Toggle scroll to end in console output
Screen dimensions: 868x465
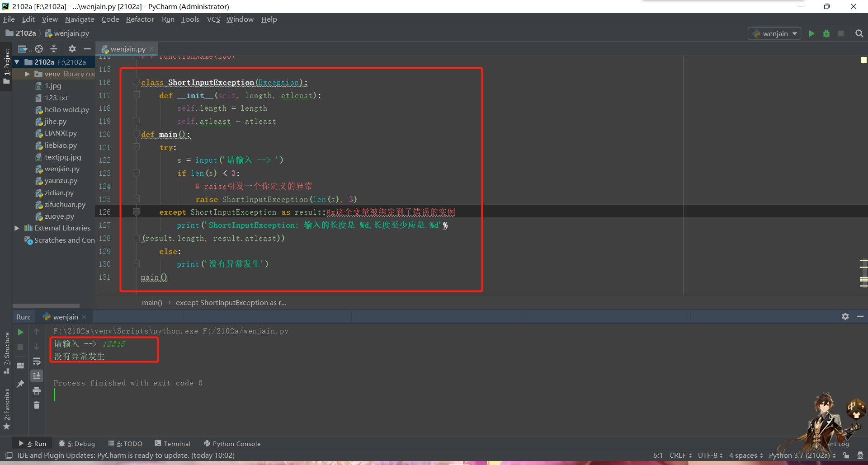point(37,376)
